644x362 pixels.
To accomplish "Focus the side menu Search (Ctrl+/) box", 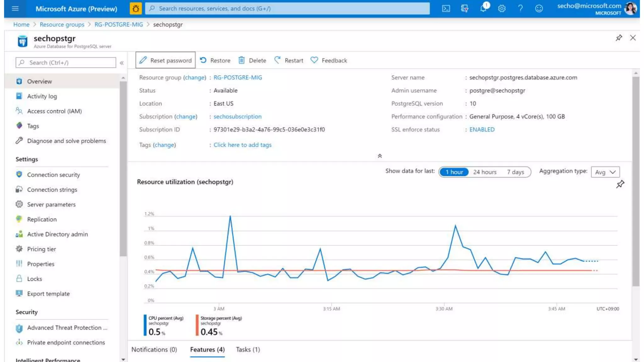I will [x=66, y=63].
